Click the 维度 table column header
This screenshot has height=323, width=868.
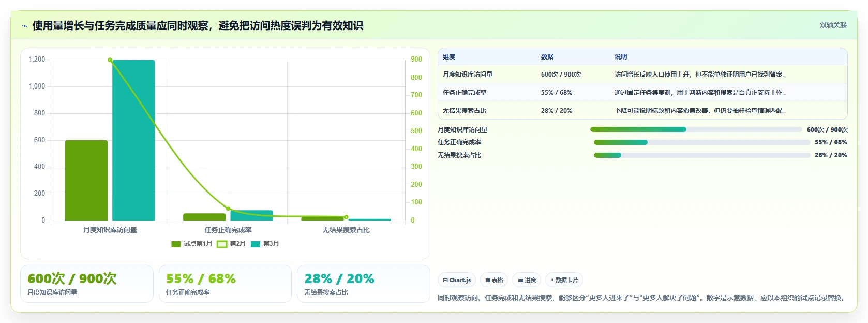point(449,57)
